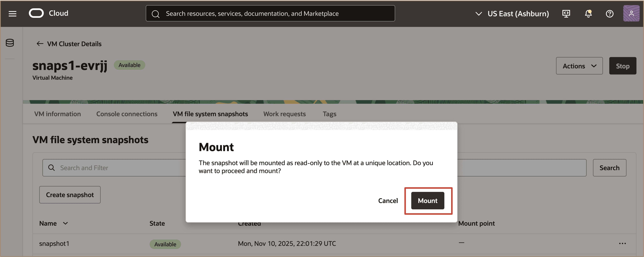Open the Actions dropdown
This screenshot has height=257, width=644.
(x=579, y=66)
